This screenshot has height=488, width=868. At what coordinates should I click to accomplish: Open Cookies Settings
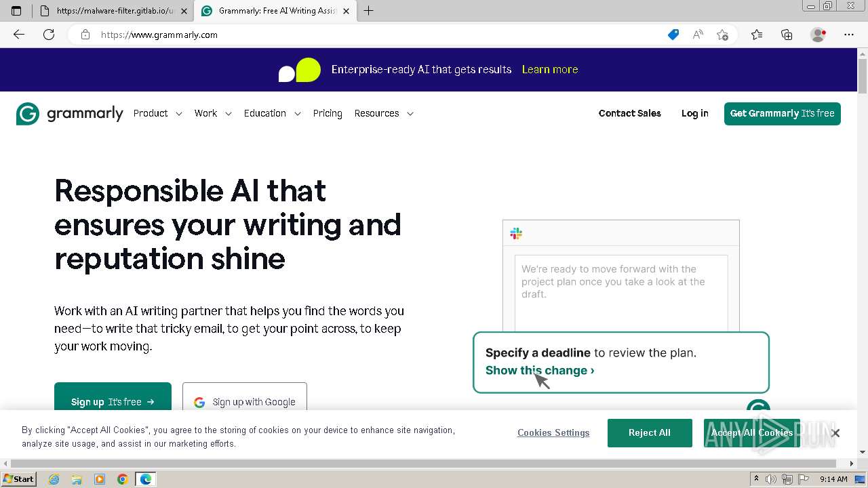553,433
